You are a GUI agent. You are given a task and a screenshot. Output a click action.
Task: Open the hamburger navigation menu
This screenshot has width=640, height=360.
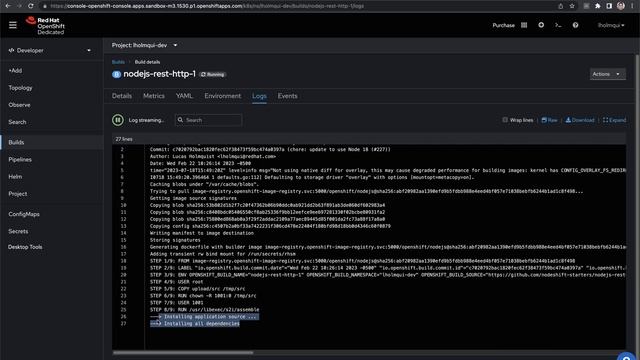13,25
